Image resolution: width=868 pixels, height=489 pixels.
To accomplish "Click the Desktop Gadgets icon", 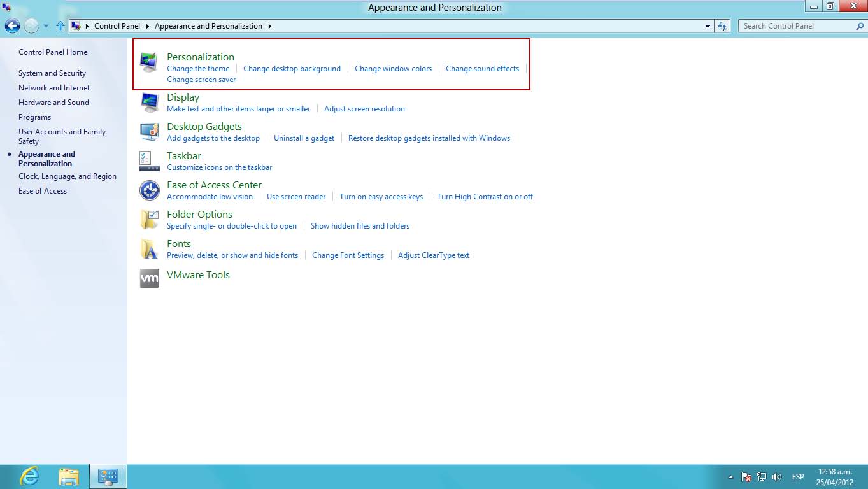I will pos(149,132).
